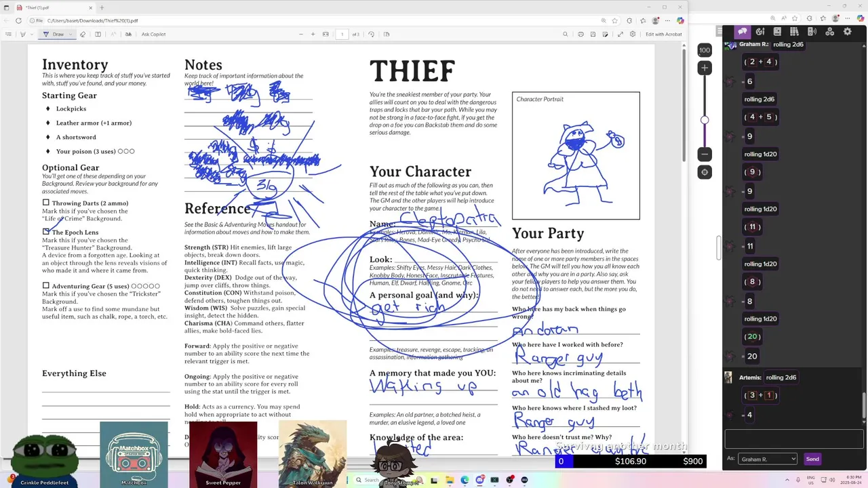
Task: Open Roll20 Jukebox tab
Action: pos(812,32)
